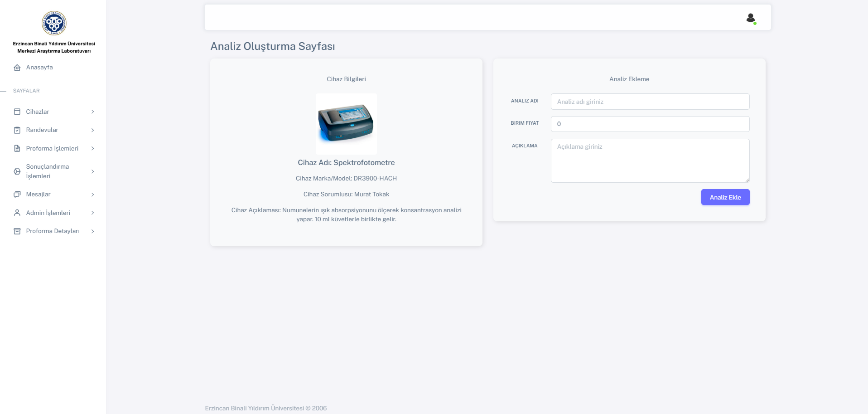Click the university logo in the sidebar
The image size is (868, 414).
click(54, 23)
